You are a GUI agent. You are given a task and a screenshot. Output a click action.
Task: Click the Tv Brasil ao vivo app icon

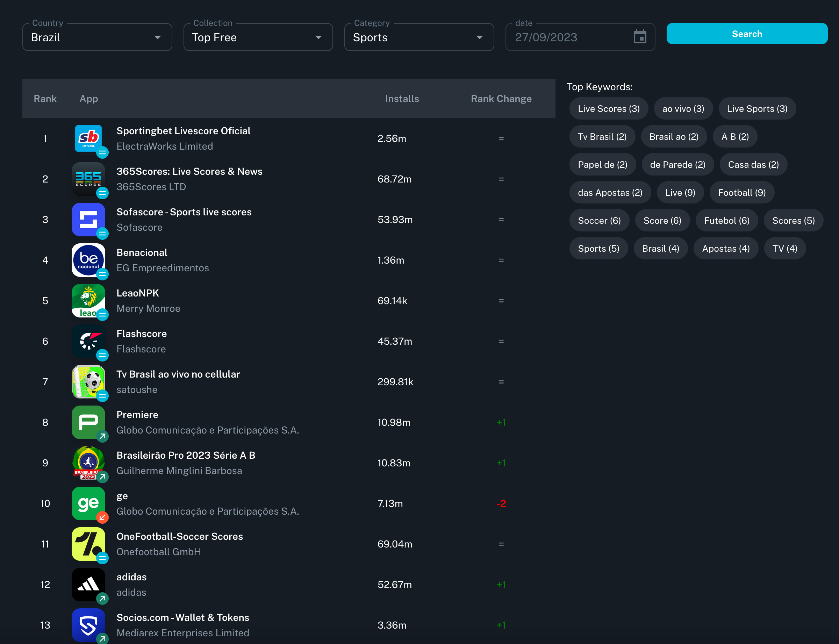click(88, 382)
